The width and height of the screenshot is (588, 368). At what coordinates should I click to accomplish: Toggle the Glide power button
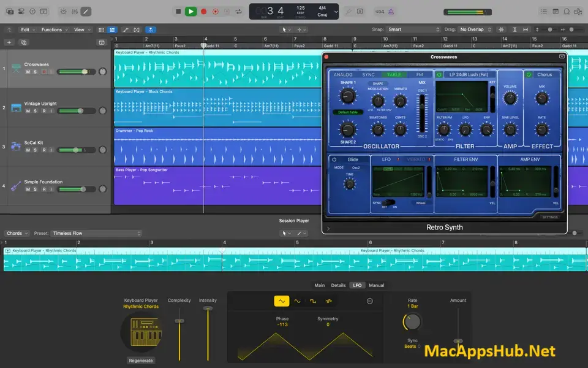coord(334,159)
